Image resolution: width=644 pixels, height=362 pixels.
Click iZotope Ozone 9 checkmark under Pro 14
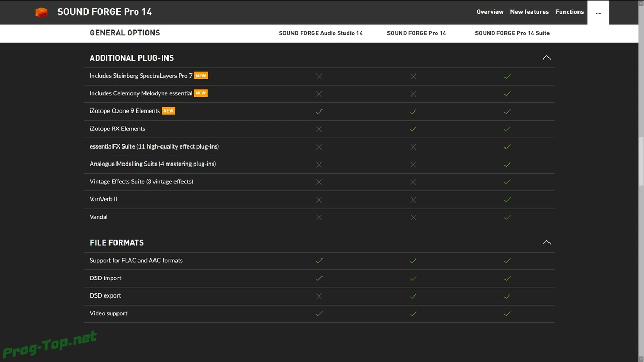[413, 112]
